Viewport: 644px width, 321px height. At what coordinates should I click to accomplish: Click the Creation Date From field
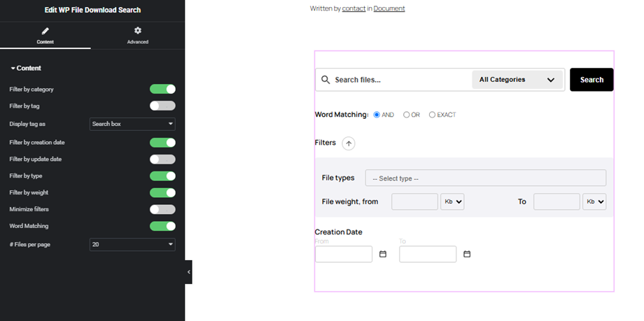(344, 254)
